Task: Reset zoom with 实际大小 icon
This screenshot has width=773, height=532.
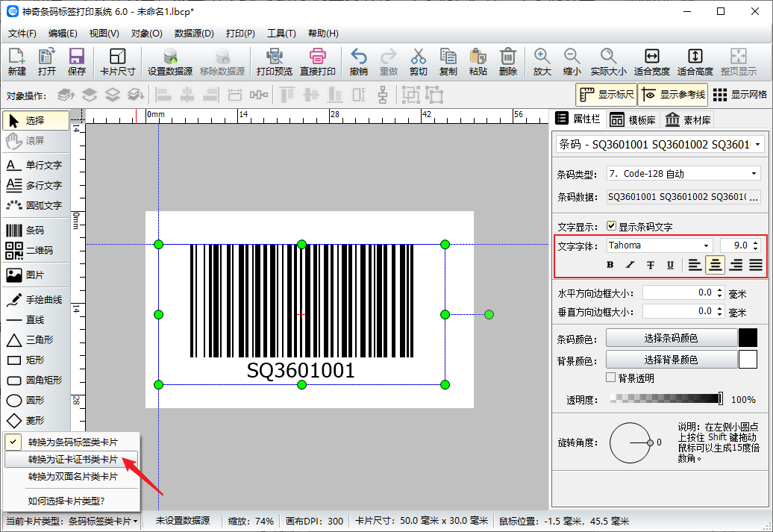Action: pos(608,62)
